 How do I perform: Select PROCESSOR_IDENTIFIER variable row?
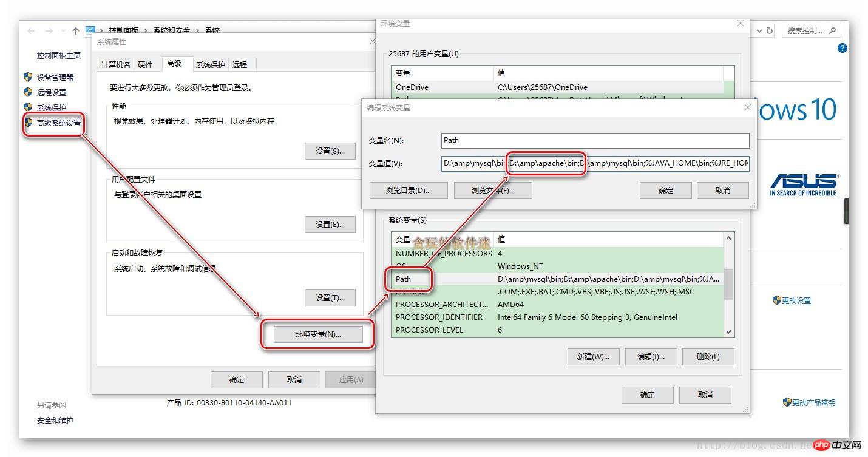[558, 317]
